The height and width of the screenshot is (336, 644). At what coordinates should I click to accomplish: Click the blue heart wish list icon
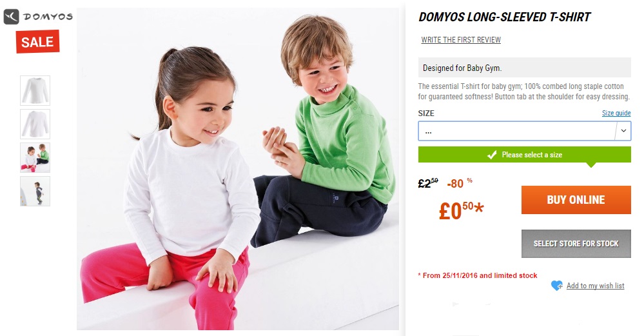click(x=556, y=285)
